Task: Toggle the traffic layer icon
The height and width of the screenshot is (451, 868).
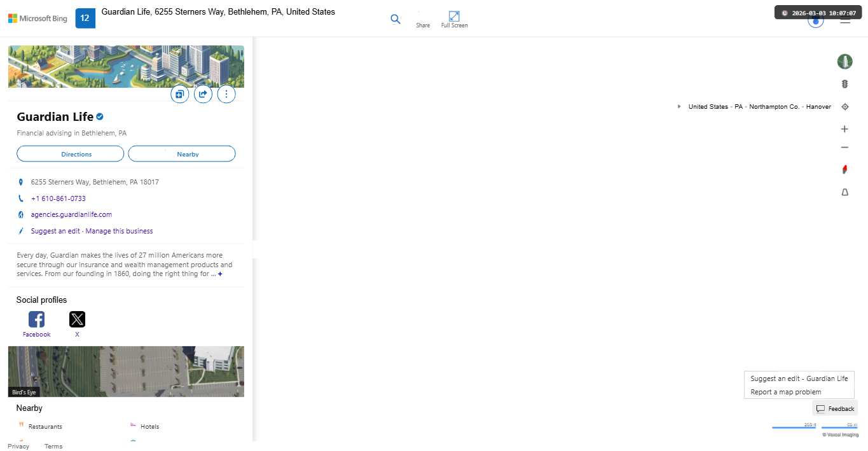Action: pyautogui.click(x=844, y=84)
